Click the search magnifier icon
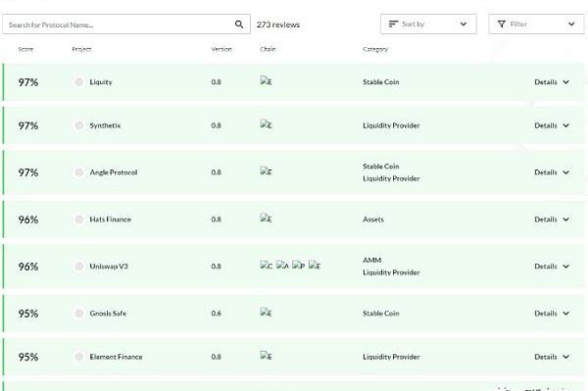The height and width of the screenshot is (391, 588). click(239, 24)
